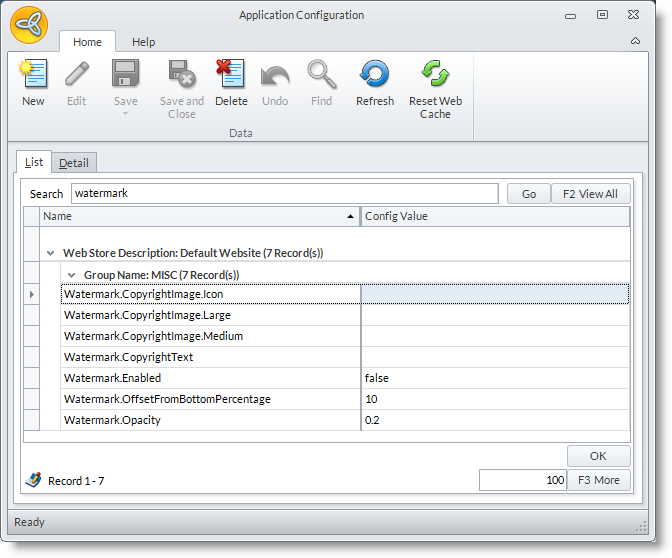Click the application logo orb
This screenshot has width=672, height=558.
tap(29, 25)
